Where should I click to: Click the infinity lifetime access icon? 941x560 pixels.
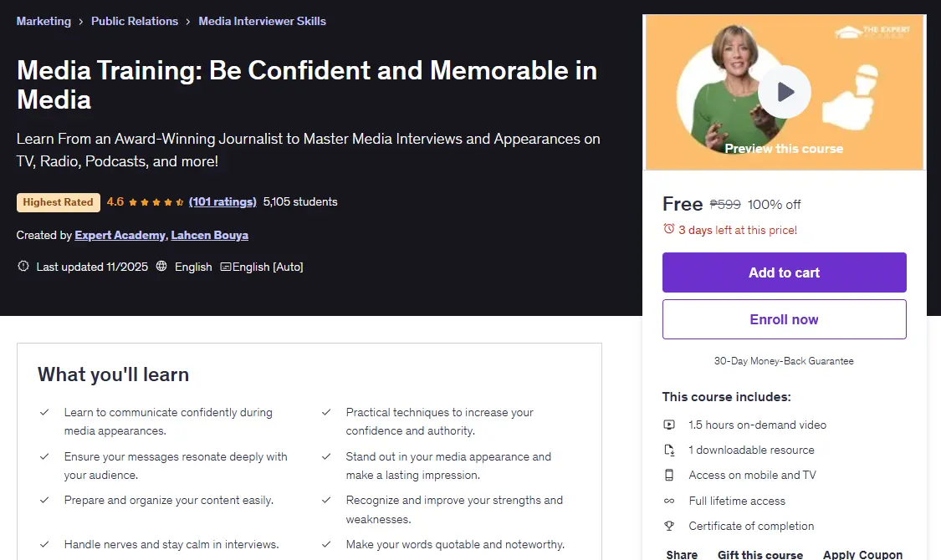(669, 501)
